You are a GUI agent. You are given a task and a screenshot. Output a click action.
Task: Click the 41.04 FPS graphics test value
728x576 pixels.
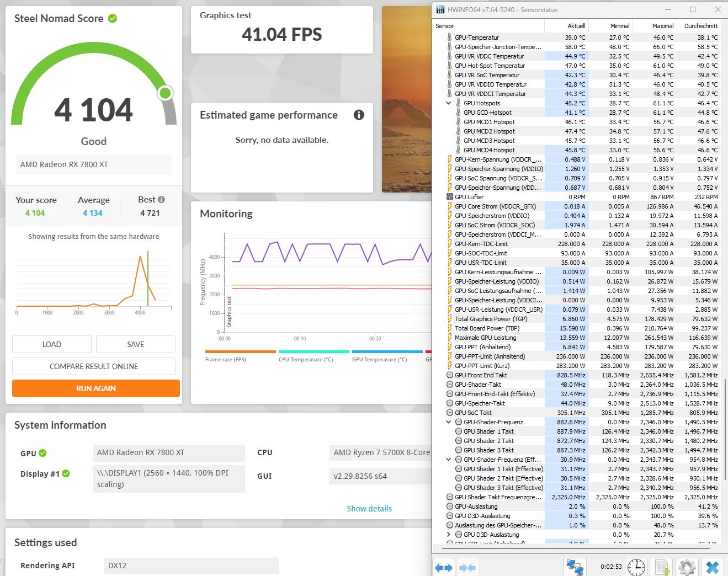[x=282, y=35]
